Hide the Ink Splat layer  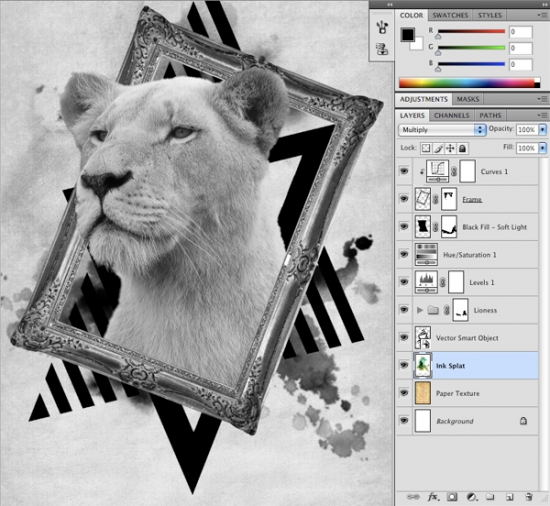coord(404,365)
